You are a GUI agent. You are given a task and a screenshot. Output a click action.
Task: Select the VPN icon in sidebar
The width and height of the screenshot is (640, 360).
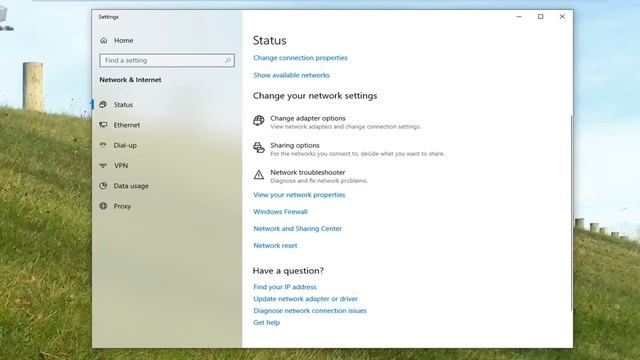tap(103, 165)
